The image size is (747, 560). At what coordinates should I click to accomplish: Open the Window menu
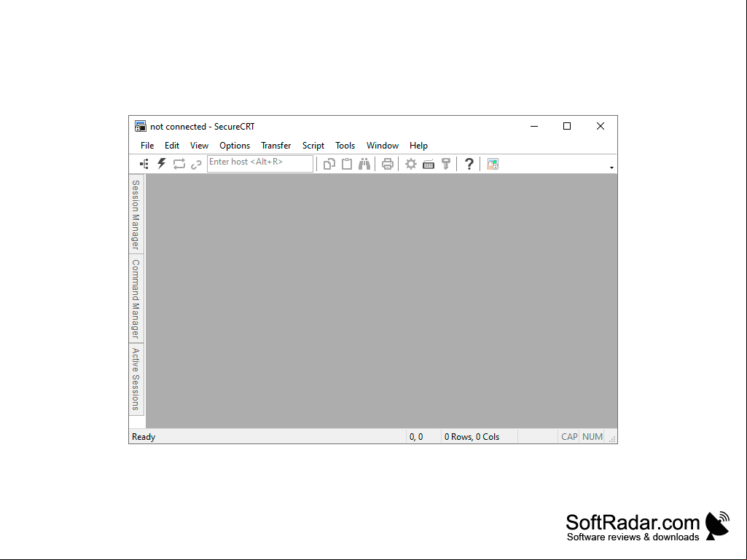click(x=383, y=146)
